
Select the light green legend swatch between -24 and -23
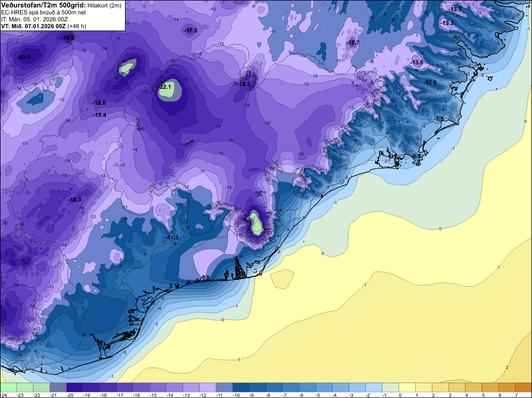pos(9,387)
